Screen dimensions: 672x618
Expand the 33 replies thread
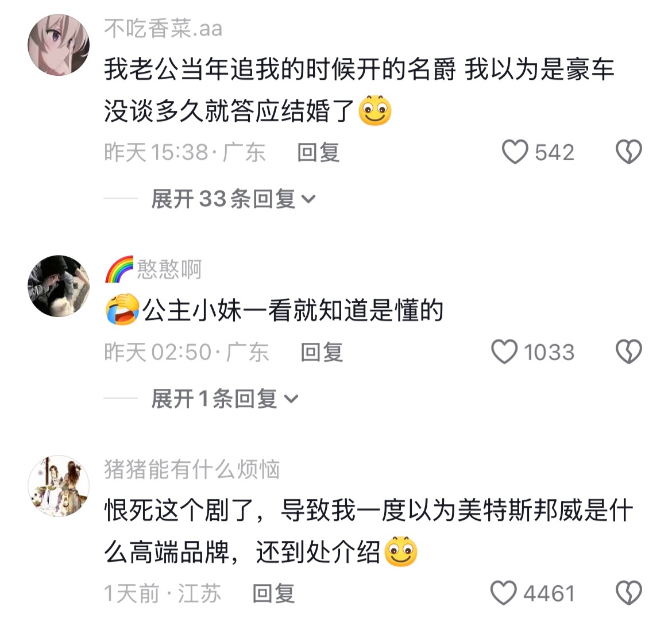pos(234,199)
